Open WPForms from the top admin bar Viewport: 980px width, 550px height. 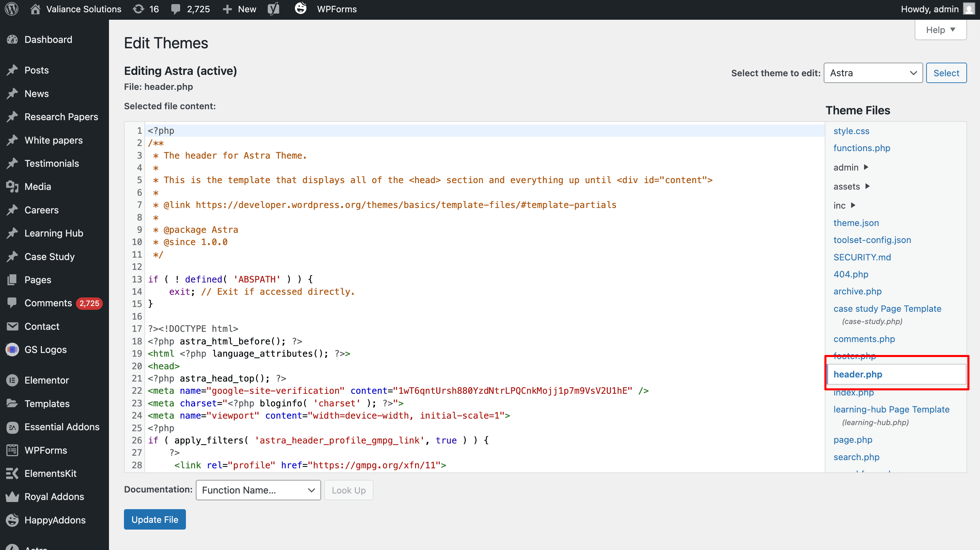pyautogui.click(x=336, y=9)
